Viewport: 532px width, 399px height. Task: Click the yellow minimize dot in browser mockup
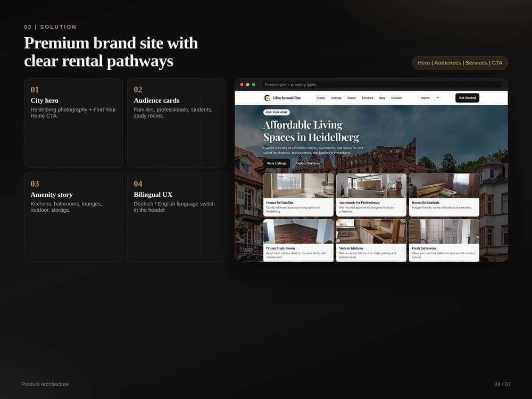(248, 85)
